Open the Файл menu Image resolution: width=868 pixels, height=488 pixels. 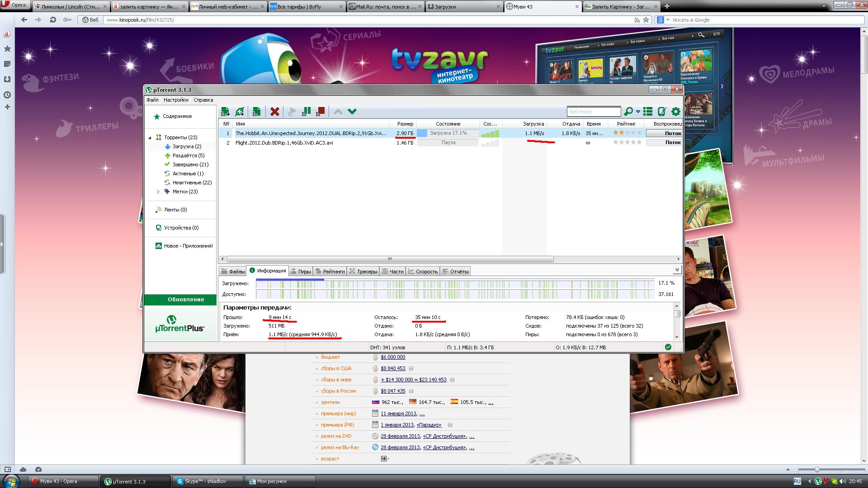(x=152, y=100)
